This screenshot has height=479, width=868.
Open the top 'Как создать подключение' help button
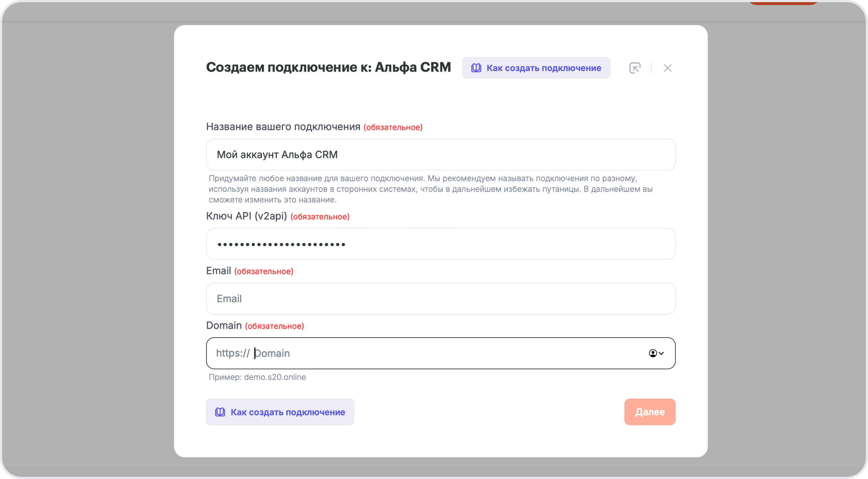[536, 68]
